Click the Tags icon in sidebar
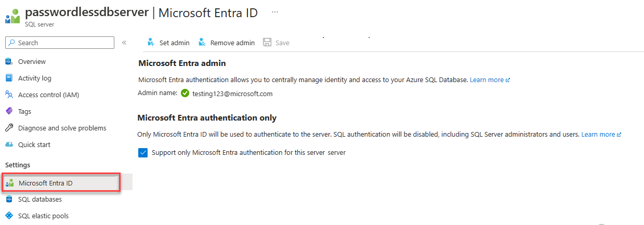Image resolution: width=644 pixels, height=225 pixels. coord(9,111)
